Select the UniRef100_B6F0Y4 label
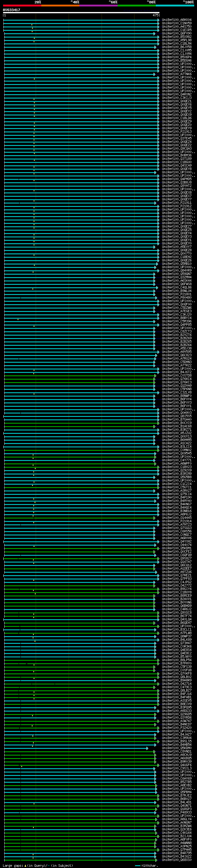 [177, 399]
